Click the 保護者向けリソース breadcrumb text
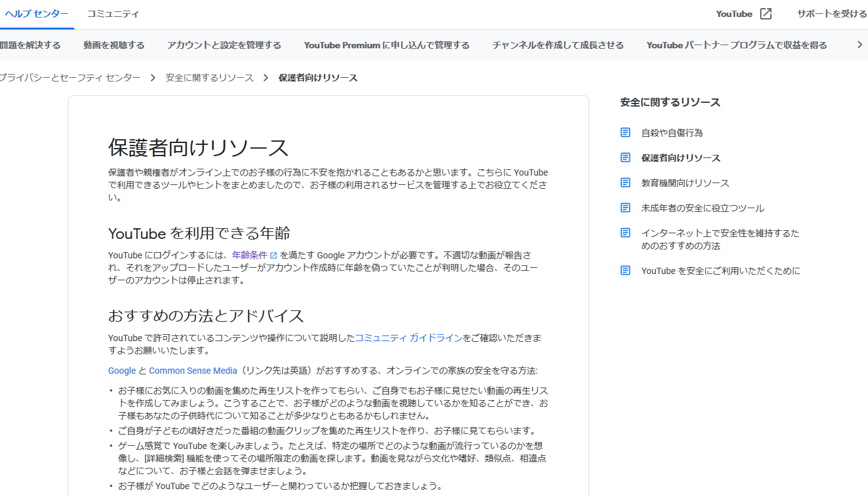The image size is (868, 496). point(318,78)
